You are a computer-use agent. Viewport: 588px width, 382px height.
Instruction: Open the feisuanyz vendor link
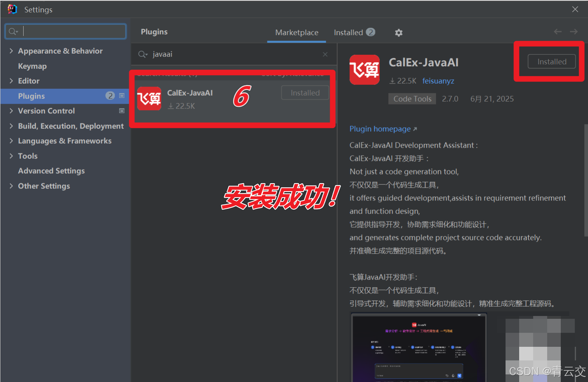click(438, 81)
